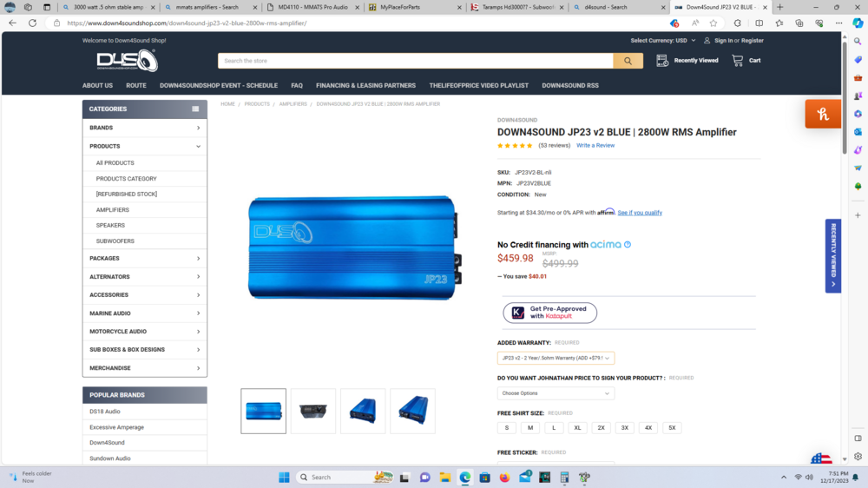Image resolution: width=868 pixels, height=488 pixels.
Task: Click the orange search magnifier button
Action: click(628, 61)
